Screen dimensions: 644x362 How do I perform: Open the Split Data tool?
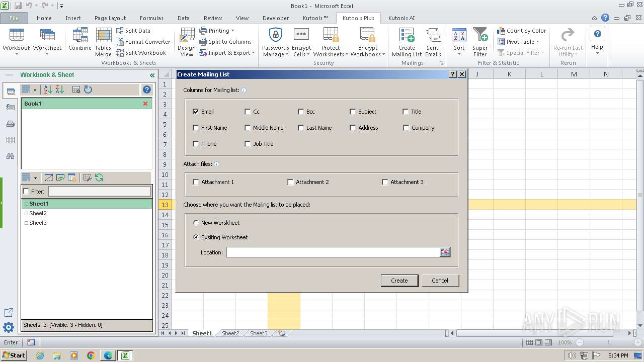(133, 31)
